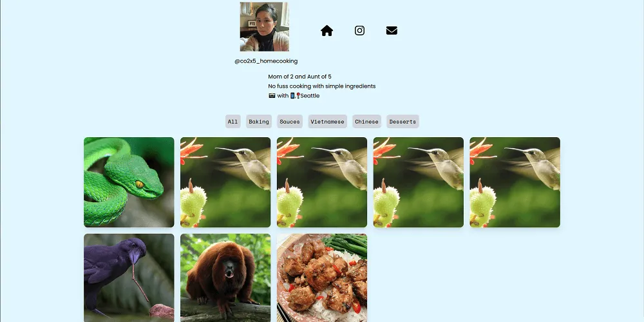The height and width of the screenshot is (322, 644).
Task: Click the profile photo of the woman
Action: coord(265,26)
